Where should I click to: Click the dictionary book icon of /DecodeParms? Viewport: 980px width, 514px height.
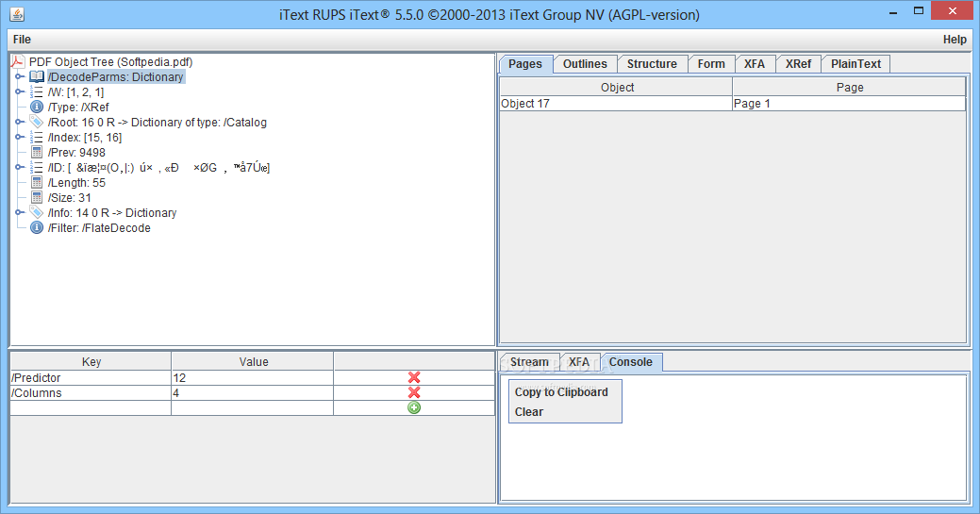point(37,76)
